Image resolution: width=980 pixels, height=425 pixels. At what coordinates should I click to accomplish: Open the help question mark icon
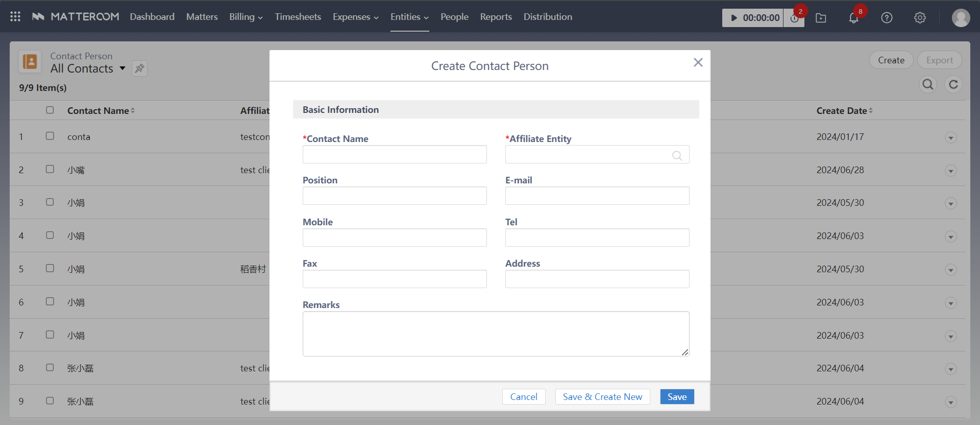pos(887,18)
